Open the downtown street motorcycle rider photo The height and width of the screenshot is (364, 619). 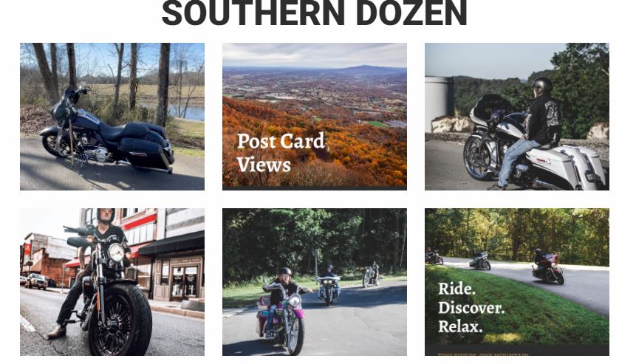(112, 282)
